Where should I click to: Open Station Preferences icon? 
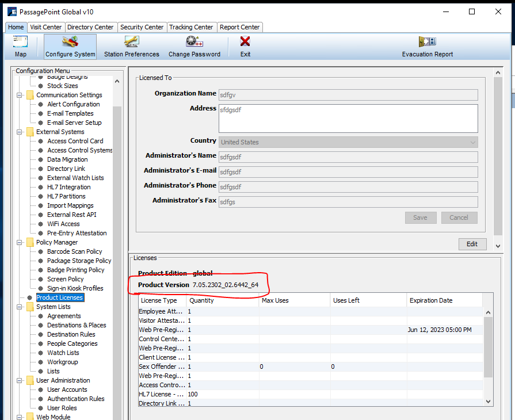(131, 41)
